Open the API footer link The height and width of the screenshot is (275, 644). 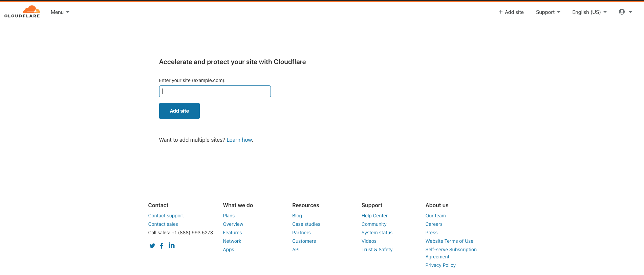296,250
